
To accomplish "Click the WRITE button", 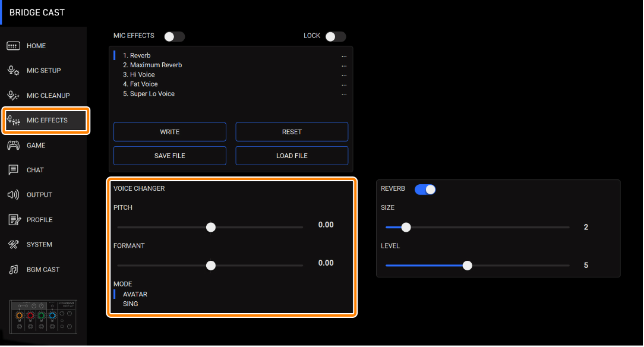I will pos(170,132).
